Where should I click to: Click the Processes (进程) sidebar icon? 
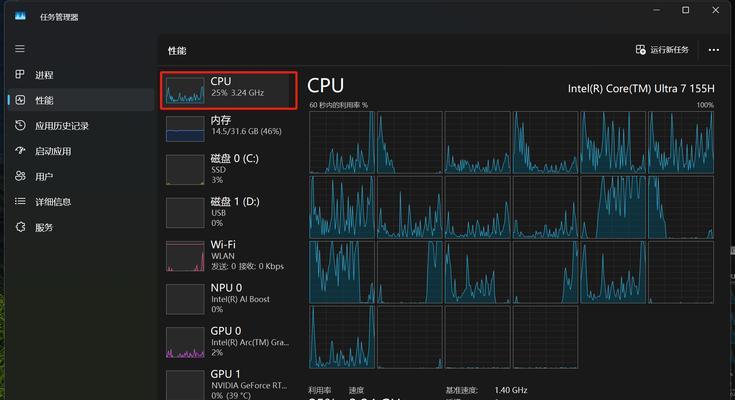point(20,74)
